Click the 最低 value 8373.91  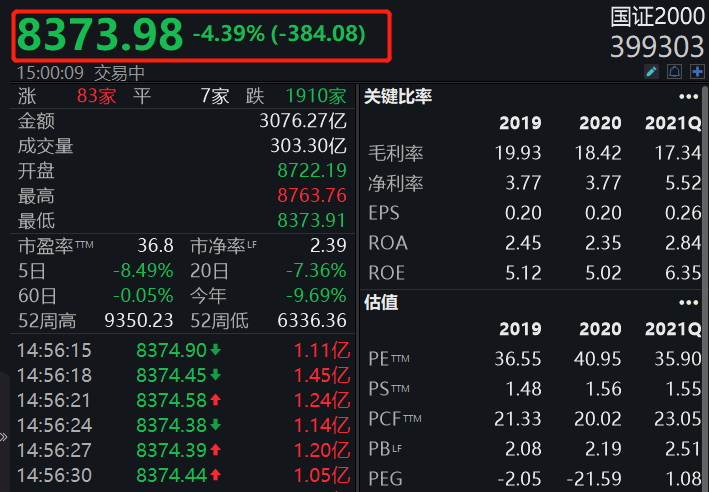point(312,220)
